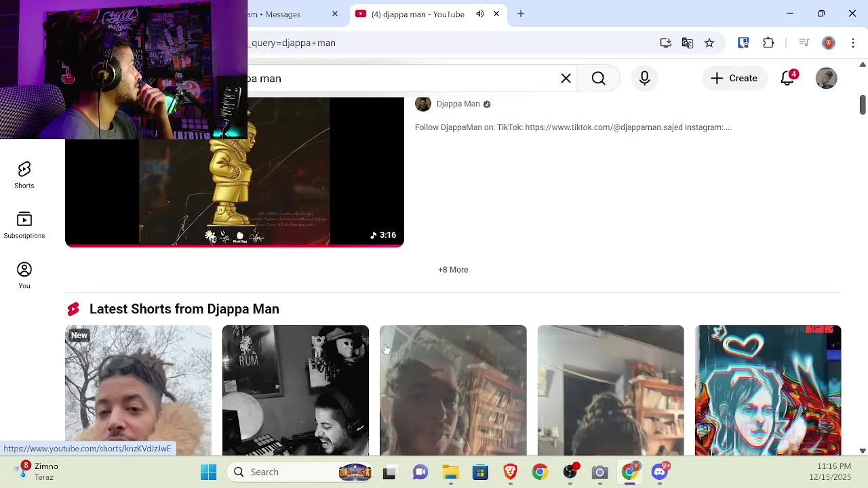Open OBS Studio from the taskbar
868x488 pixels.
(x=570, y=472)
